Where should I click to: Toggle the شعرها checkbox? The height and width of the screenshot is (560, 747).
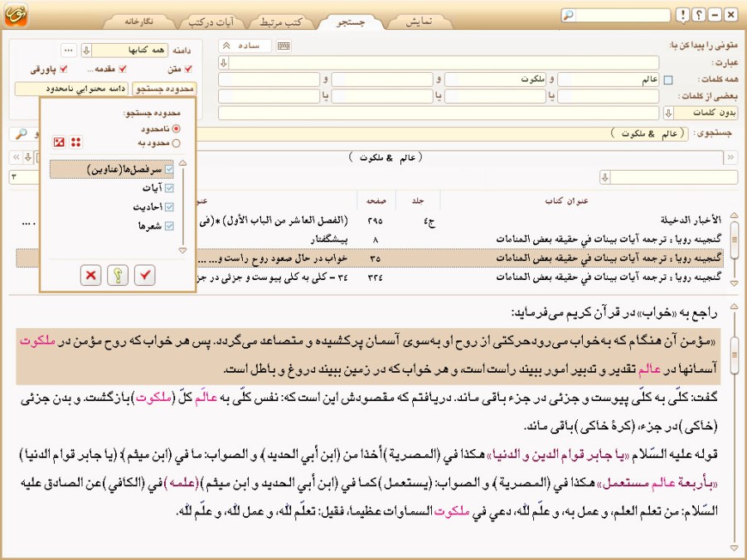pos(169,225)
